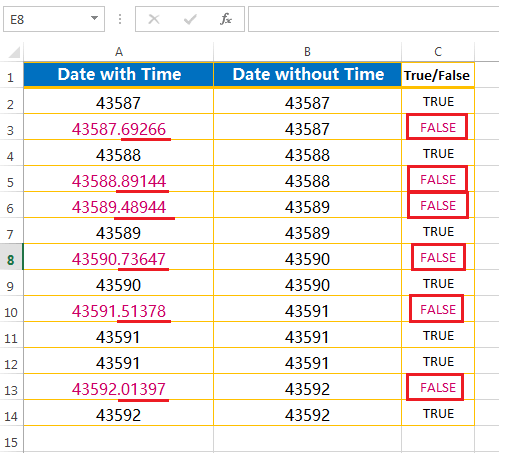Select row 4 header

[11, 153]
